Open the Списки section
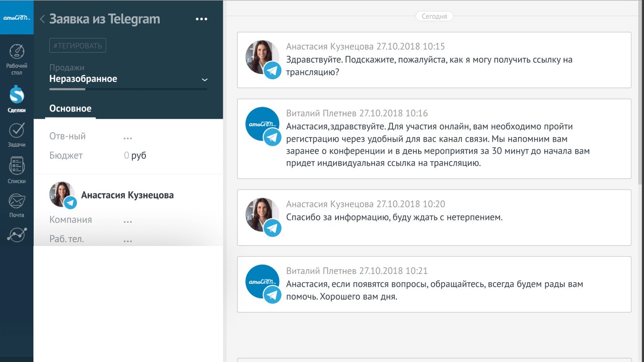Image resolution: width=644 pixels, height=362 pixels. pos(17,170)
